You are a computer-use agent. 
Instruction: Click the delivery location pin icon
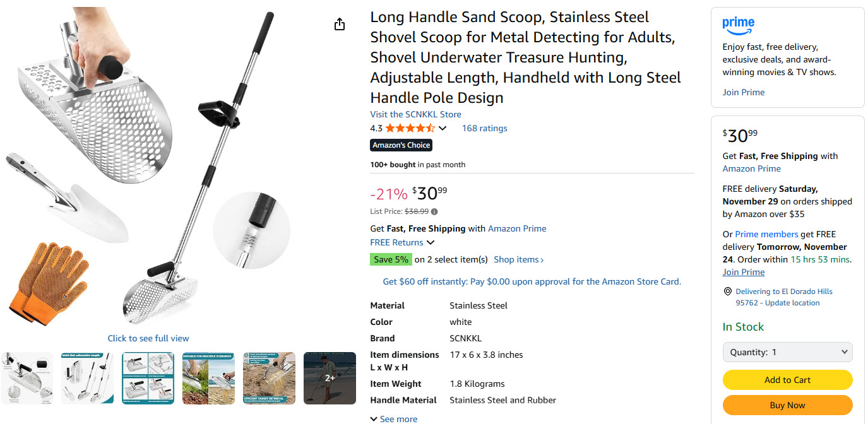click(x=727, y=291)
